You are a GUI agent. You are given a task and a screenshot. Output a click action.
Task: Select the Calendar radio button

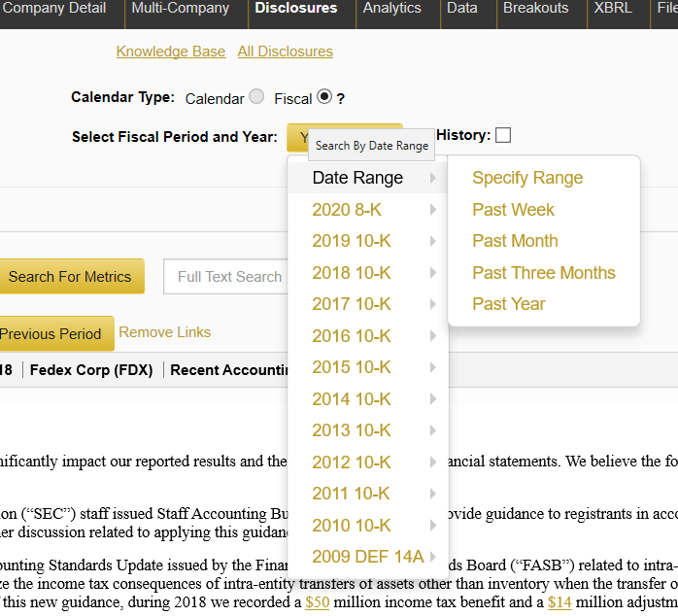(x=256, y=97)
